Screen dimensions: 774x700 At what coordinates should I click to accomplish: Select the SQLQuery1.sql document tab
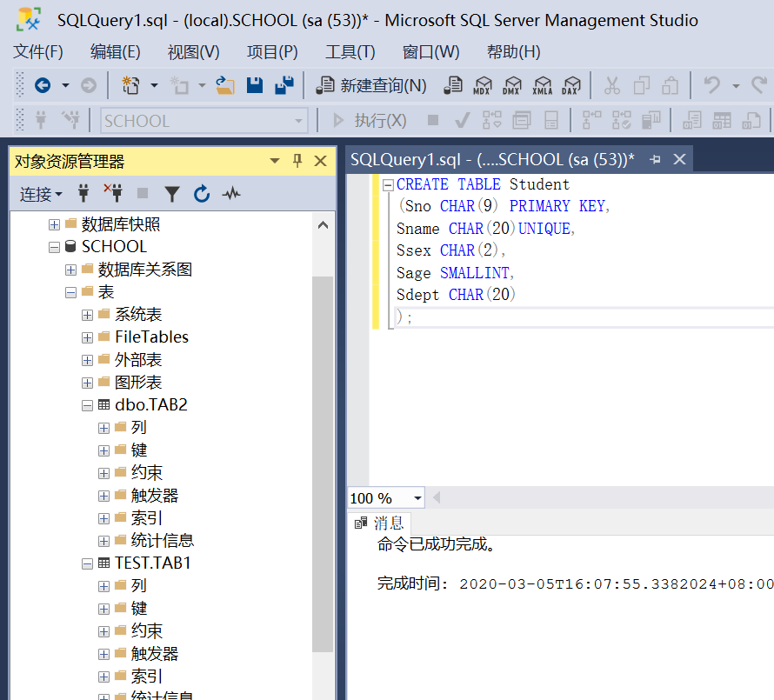tap(492, 159)
